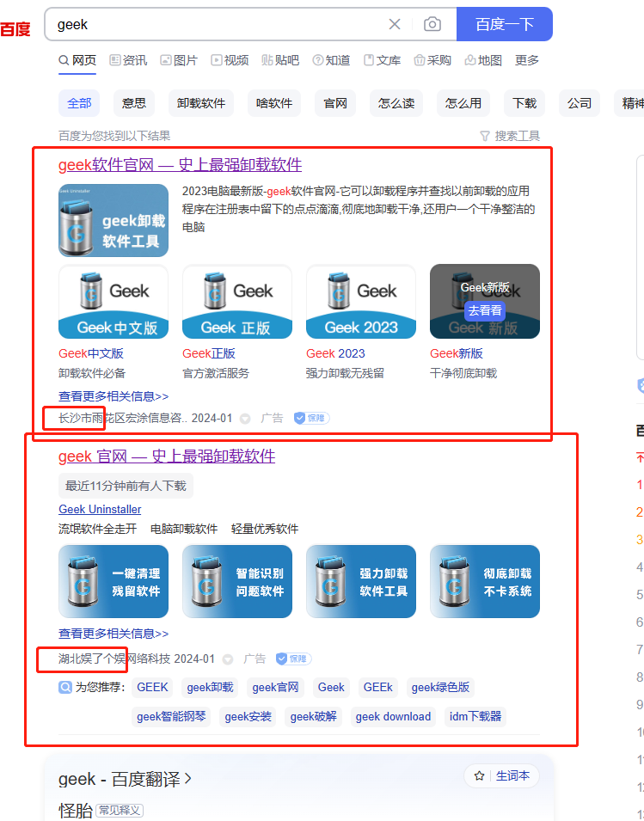Screen dimensions: 644x821
Task: Open the Geek新版 text link
Action: (x=457, y=353)
